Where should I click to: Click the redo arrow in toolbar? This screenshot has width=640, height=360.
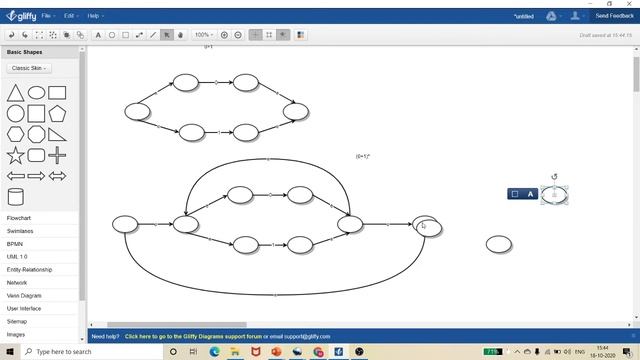(x=25, y=35)
